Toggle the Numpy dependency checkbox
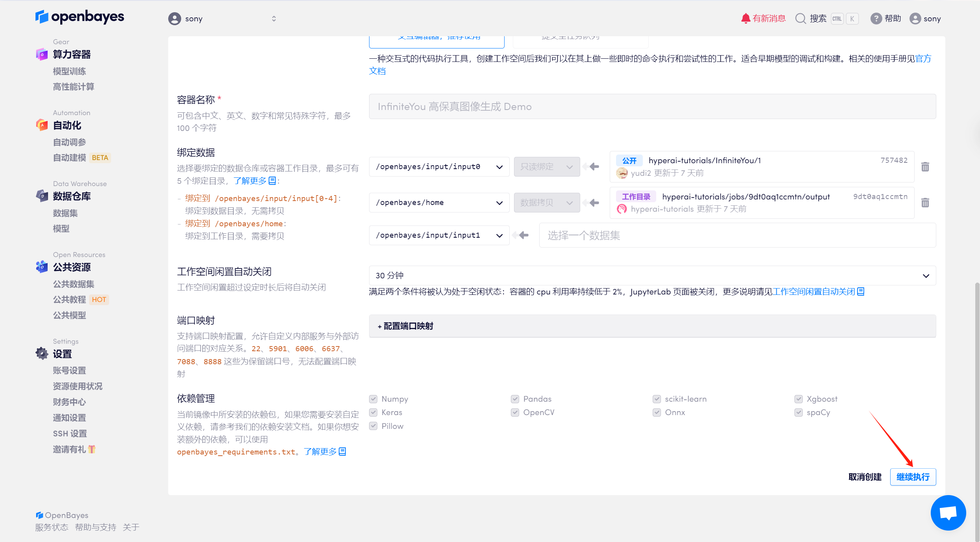Screen dimensions: 980x542 pyautogui.click(x=373, y=399)
